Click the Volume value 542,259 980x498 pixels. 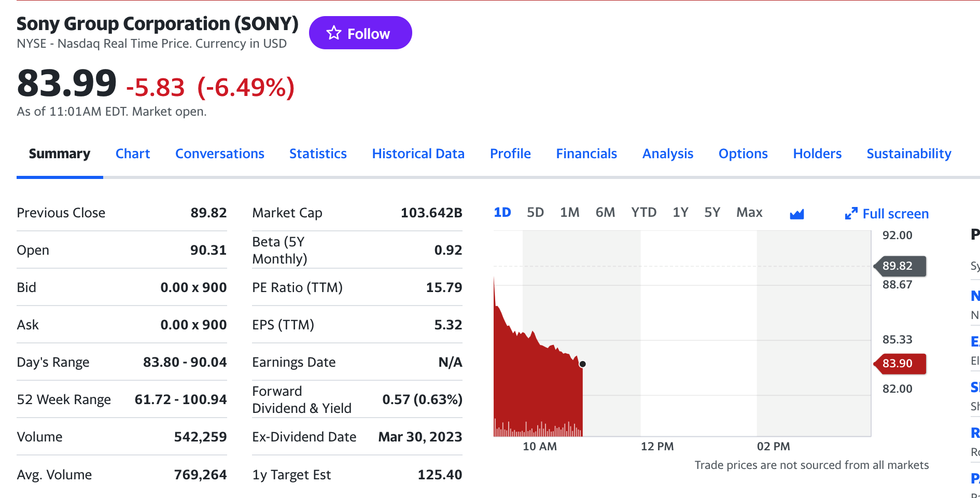[200, 437]
